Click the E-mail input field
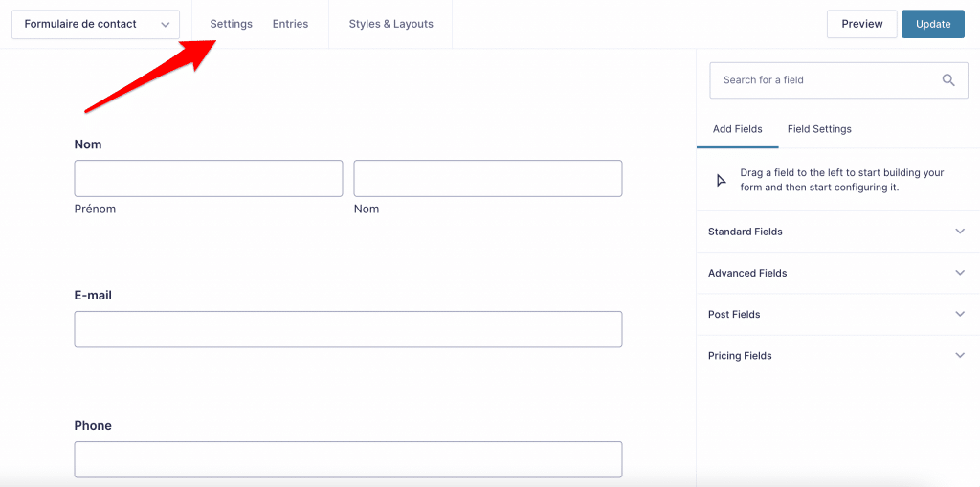 coord(348,329)
